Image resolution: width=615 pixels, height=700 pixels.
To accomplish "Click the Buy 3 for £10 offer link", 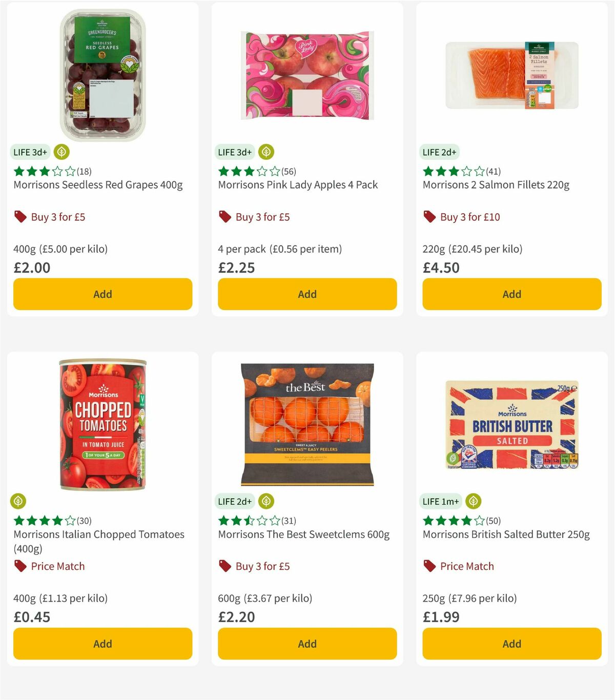I will [x=468, y=217].
